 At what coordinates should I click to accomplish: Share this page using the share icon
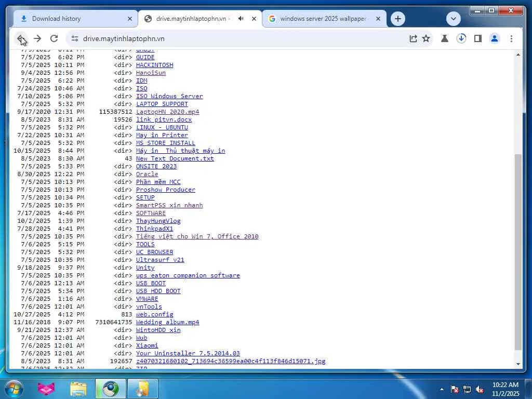pyautogui.click(x=413, y=38)
